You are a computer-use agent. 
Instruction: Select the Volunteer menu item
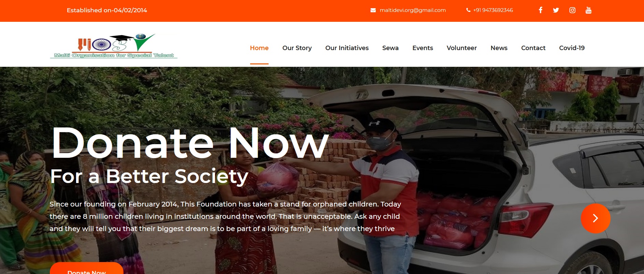tap(461, 48)
